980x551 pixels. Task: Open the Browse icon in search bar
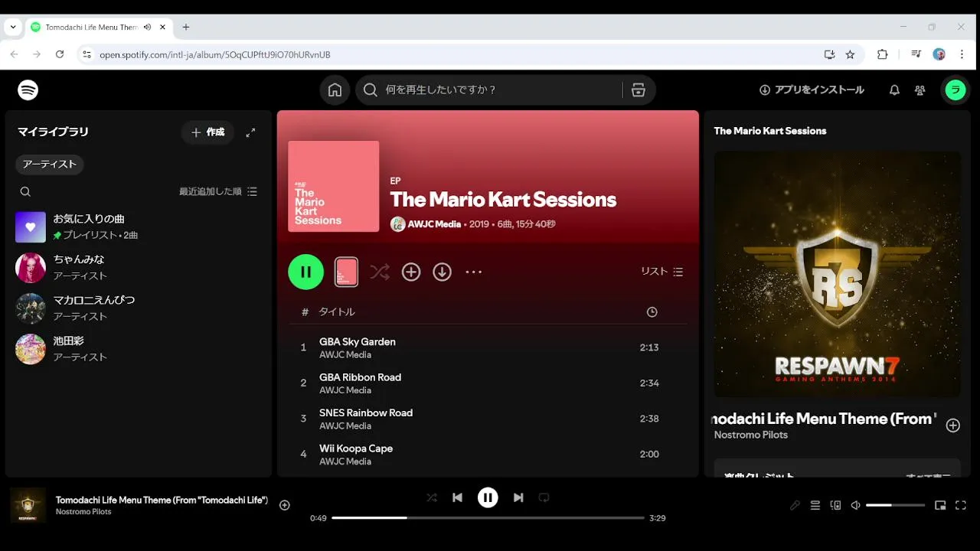pyautogui.click(x=639, y=90)
